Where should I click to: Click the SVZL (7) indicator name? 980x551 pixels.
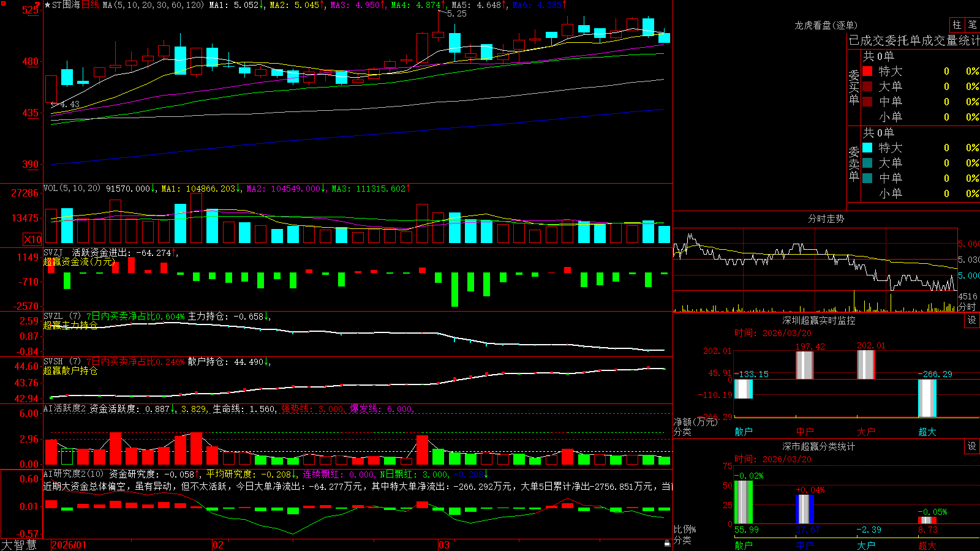(62, 317)
